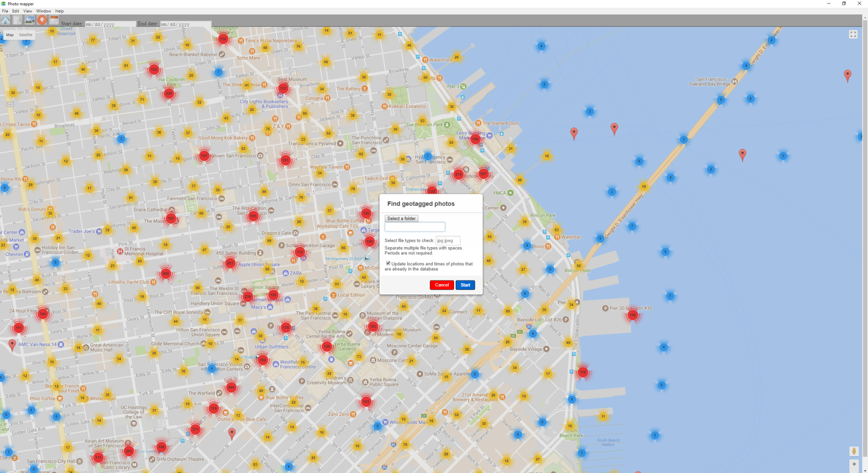Switch map to Satellite view
This screenshot has height=473, width=868.
[26, 35]
